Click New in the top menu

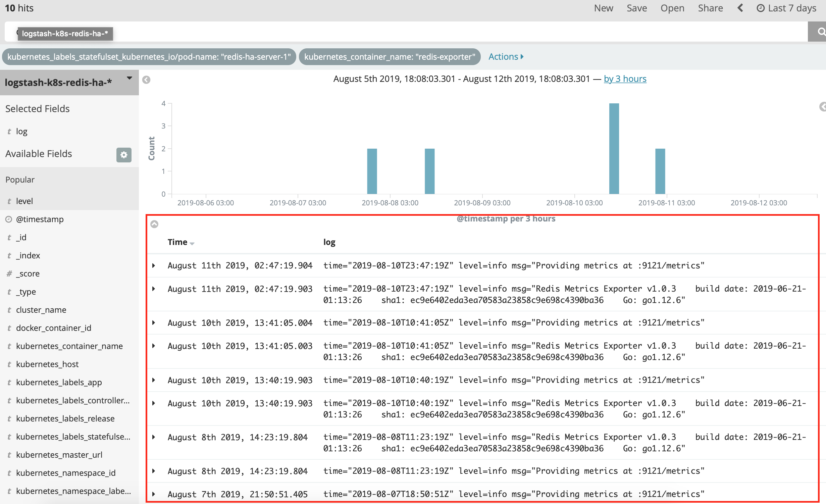(x=603, y=8)
